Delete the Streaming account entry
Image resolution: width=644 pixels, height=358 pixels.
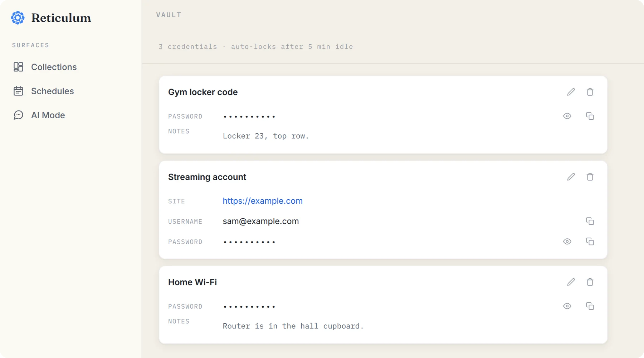[x=590, y=177]
